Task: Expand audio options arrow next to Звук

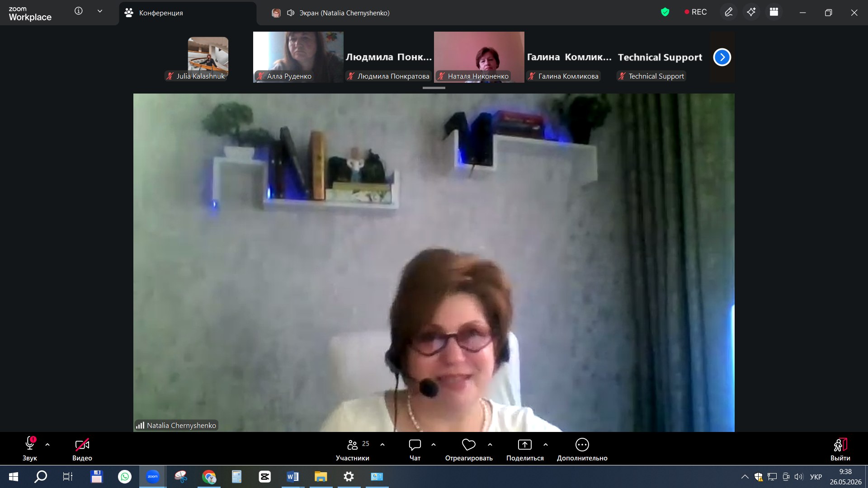Action: point(47,445)
